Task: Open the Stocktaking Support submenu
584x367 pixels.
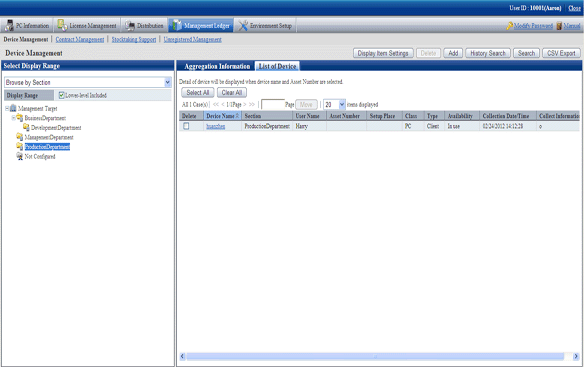Action: pos(134,39)
